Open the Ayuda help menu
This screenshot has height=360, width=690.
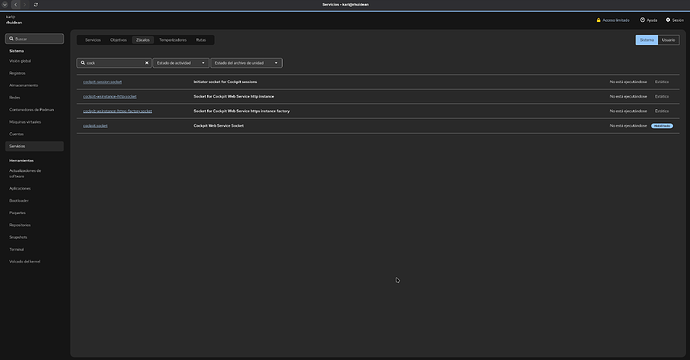[x=649, y=20]
